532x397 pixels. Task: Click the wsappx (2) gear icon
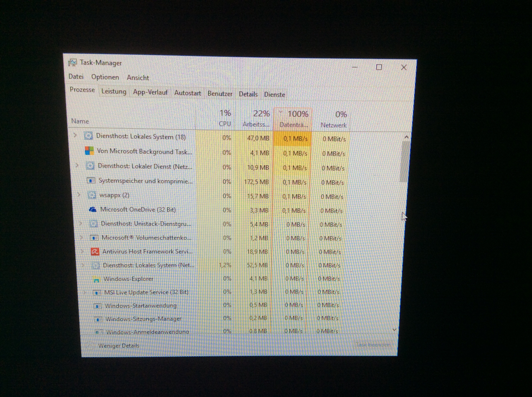pyautogui.click(x=92, y=195)
